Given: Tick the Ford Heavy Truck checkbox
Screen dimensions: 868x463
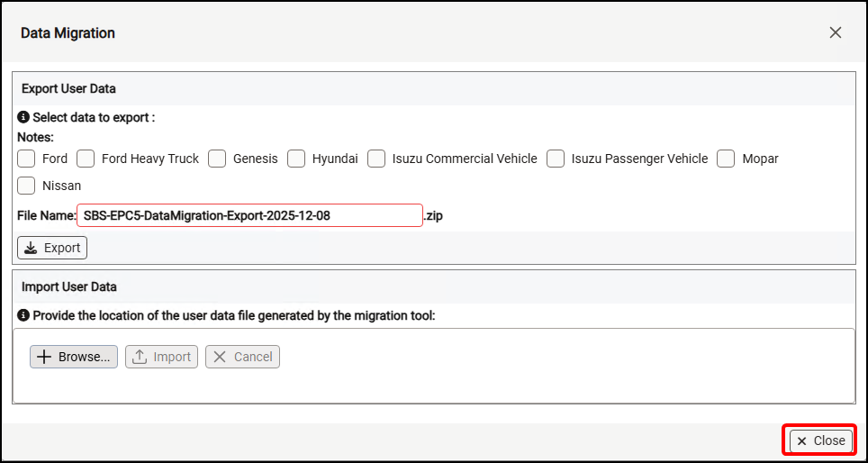Looking at the screenshot, I should (86, 159).
